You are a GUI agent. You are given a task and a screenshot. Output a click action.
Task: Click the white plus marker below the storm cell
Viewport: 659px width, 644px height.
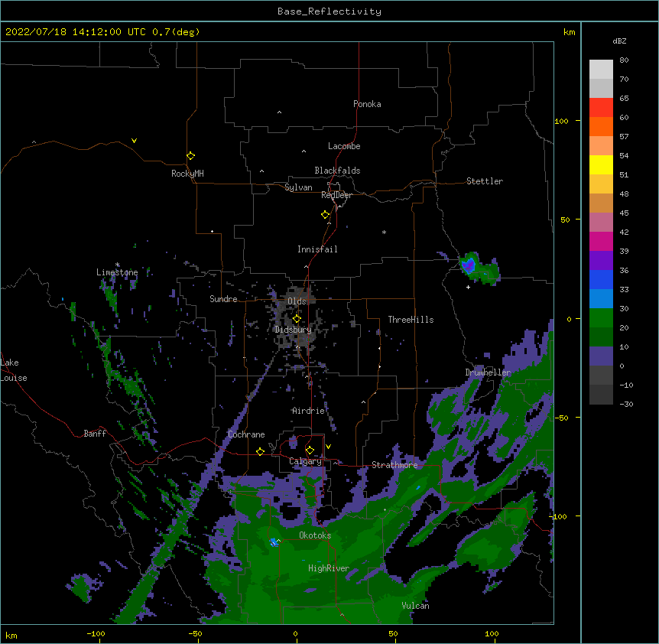click(x=468, y=287)
